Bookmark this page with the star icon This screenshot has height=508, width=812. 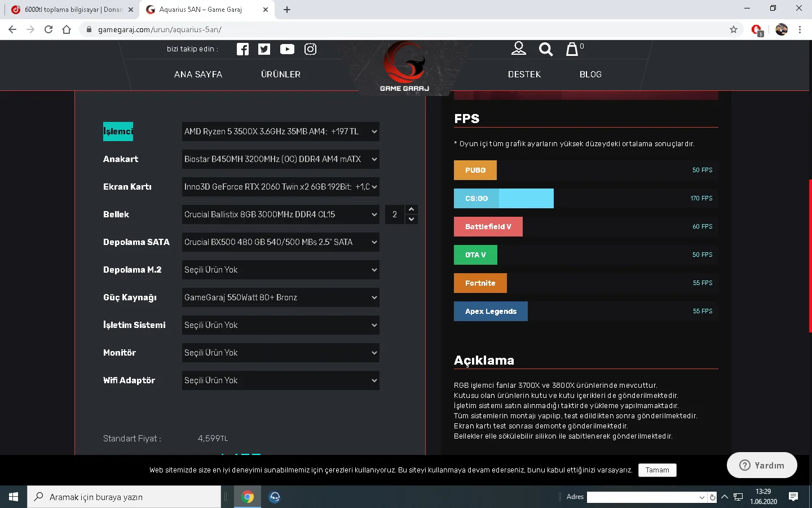point(734,29)
